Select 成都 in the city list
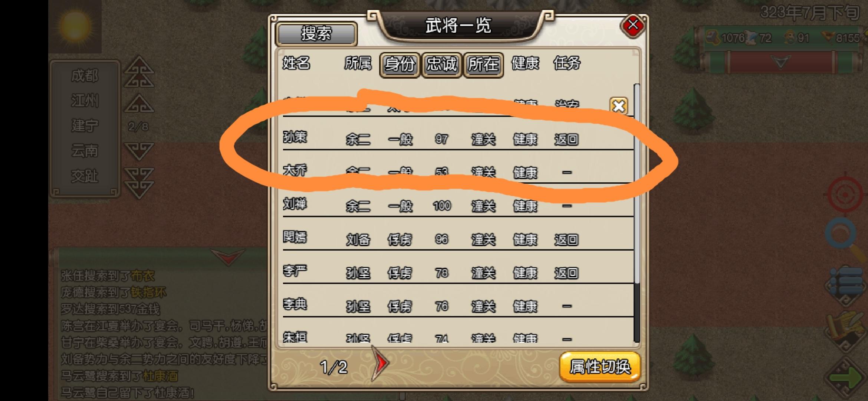868x401 pixels. [x=85, y=76]
